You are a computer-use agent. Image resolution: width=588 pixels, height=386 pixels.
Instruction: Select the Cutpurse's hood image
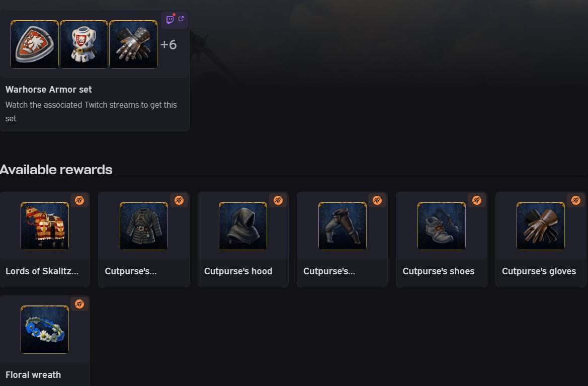pyautogui.click(x=243, y=226)
